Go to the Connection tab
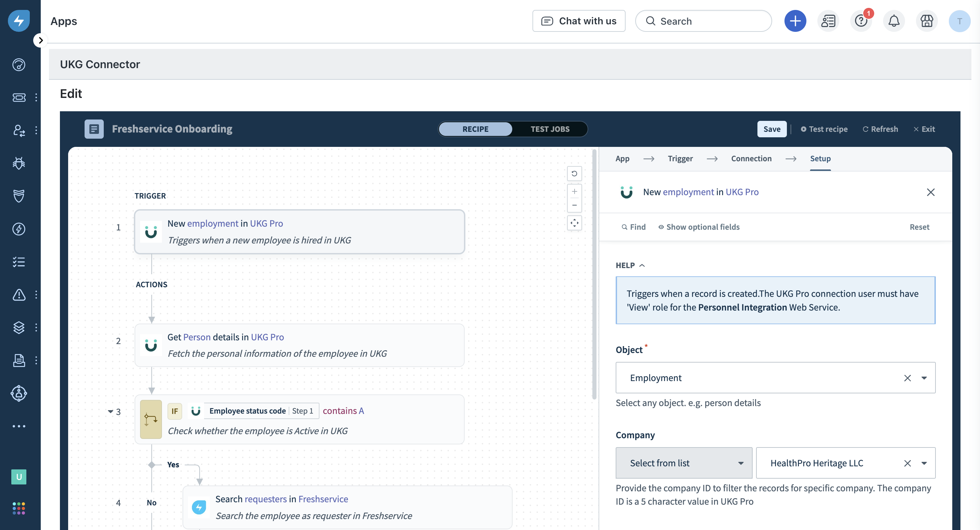This screenshot has width=980, height=530. (751, 159)
